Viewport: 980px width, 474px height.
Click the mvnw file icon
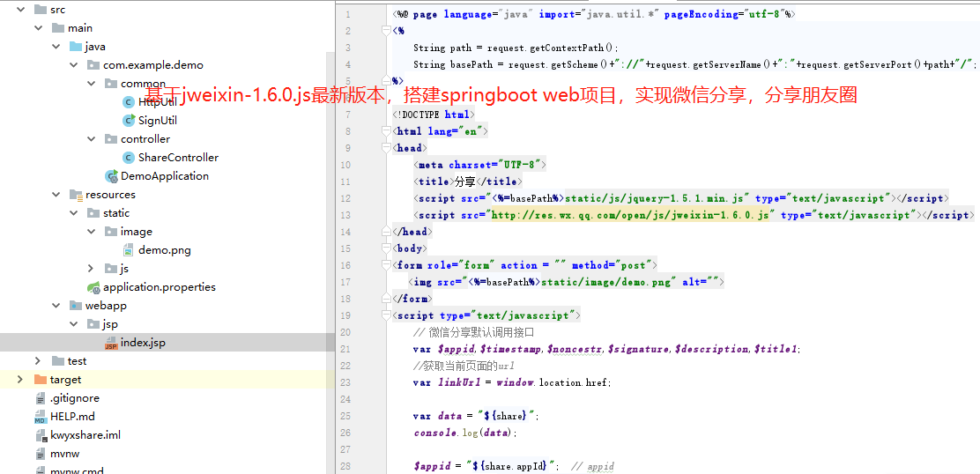pos(41,454)
